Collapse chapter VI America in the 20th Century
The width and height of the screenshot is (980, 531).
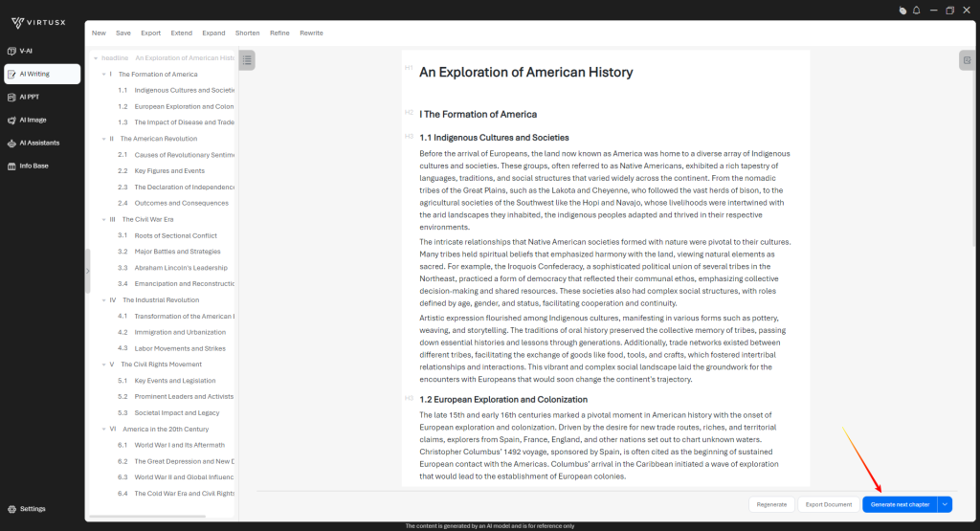pos(103,430)
